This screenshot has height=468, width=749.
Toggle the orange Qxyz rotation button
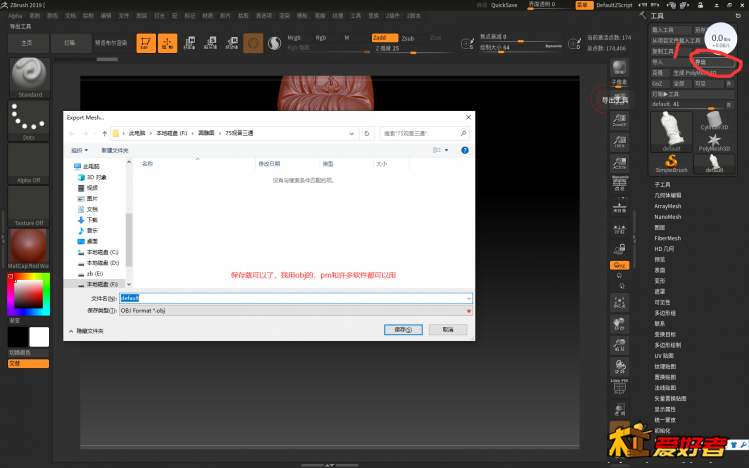620,265
